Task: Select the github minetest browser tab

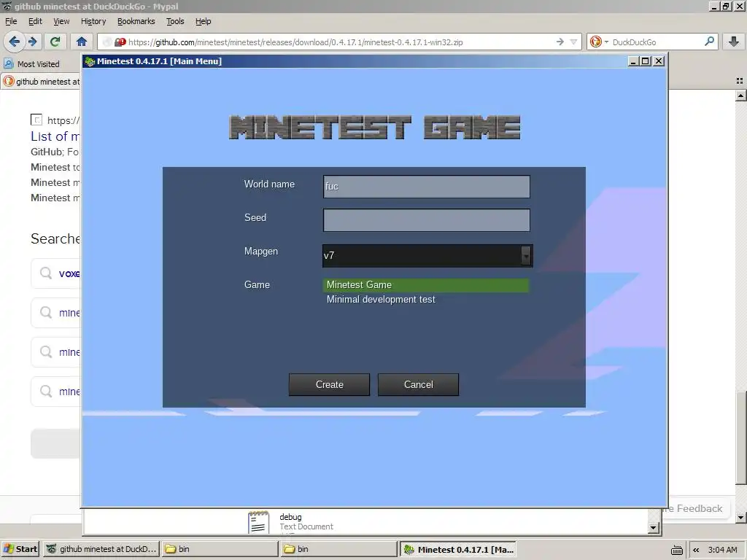Action: tap(41, 82)
